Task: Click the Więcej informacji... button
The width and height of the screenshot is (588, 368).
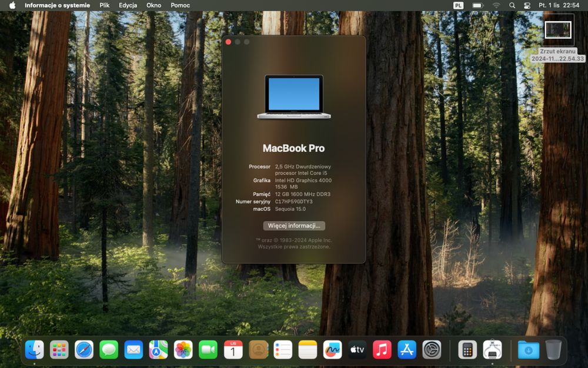Action: (x=294, y=226)
